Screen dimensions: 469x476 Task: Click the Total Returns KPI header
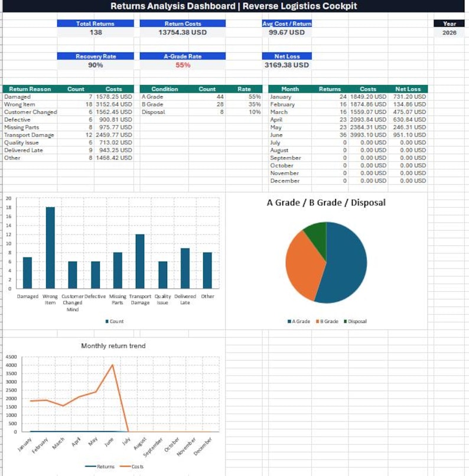(x=95, y=24)
